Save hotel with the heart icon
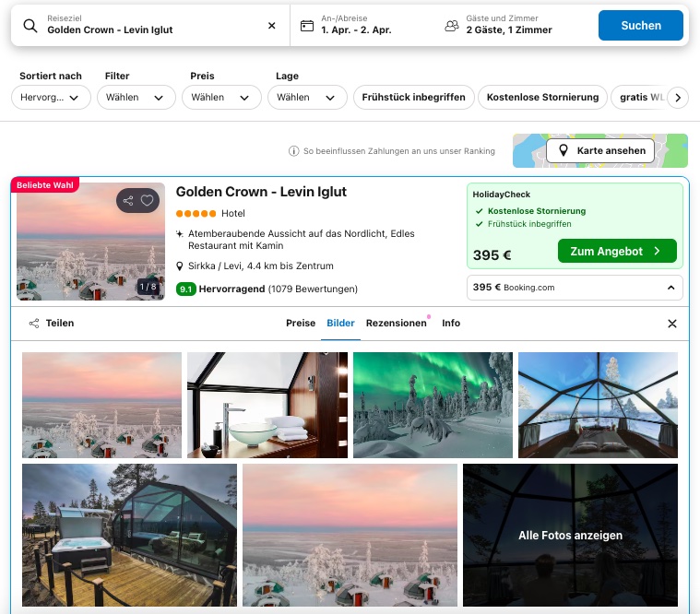Viewport: 700px width, 614px height. (148, 200)
